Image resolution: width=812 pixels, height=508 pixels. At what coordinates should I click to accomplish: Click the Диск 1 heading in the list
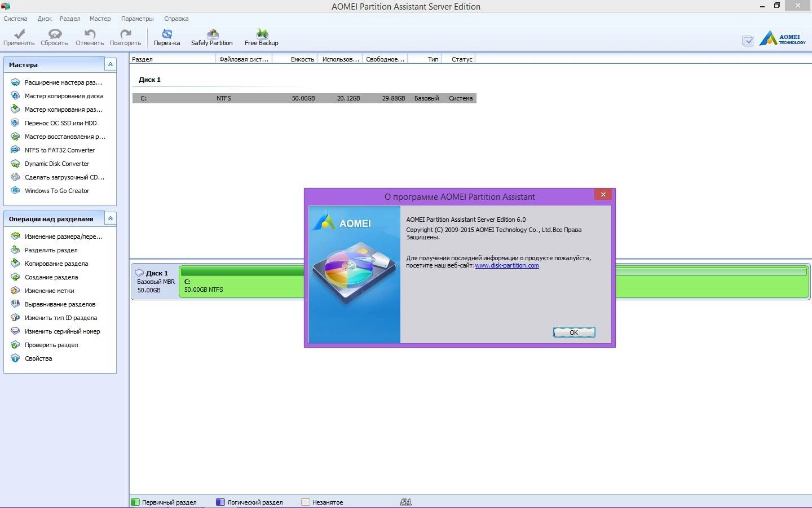click(x=149, y=80)
